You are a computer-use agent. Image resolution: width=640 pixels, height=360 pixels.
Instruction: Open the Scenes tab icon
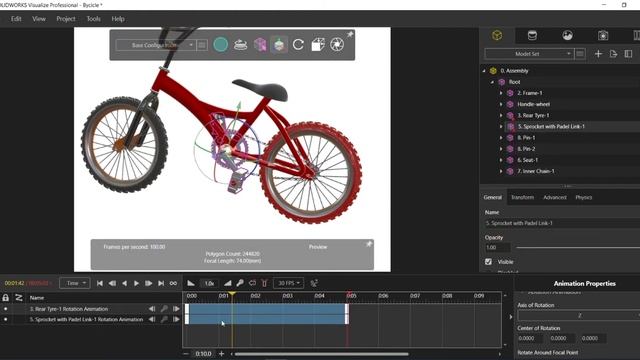567,36
